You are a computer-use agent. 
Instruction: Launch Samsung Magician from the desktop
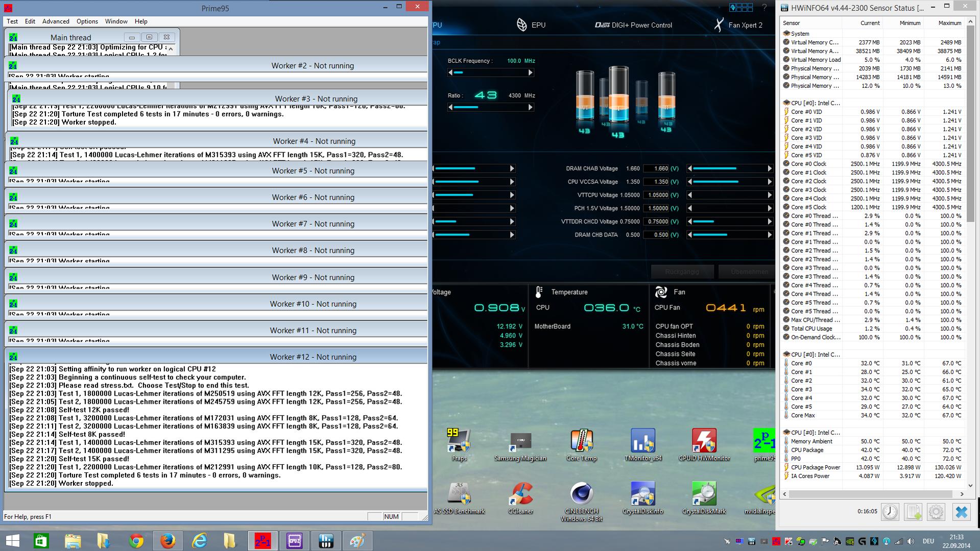pyautogui.click(x=520, y=444)
